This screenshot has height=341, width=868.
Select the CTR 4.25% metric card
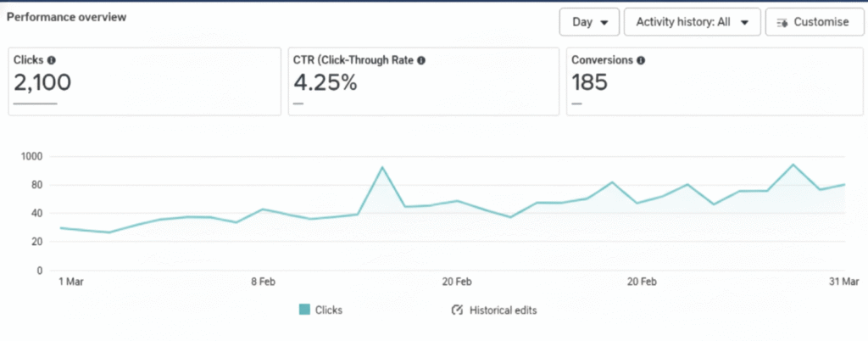coord(423,81)
